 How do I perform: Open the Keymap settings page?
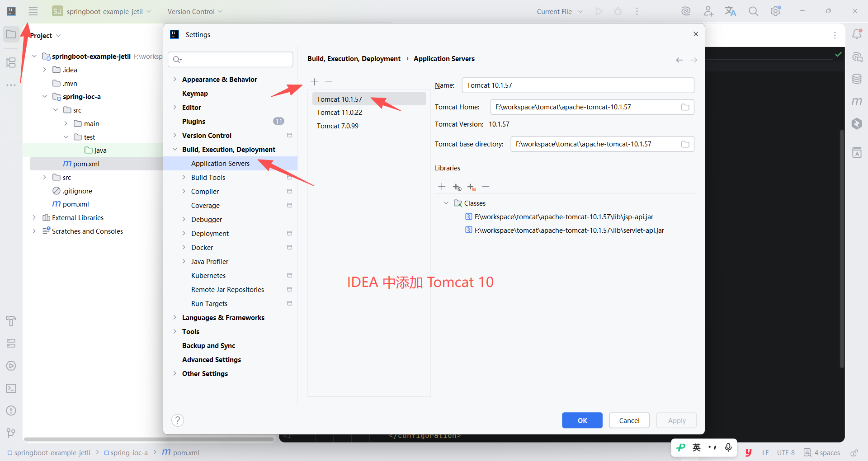click(x=195, y=94)
